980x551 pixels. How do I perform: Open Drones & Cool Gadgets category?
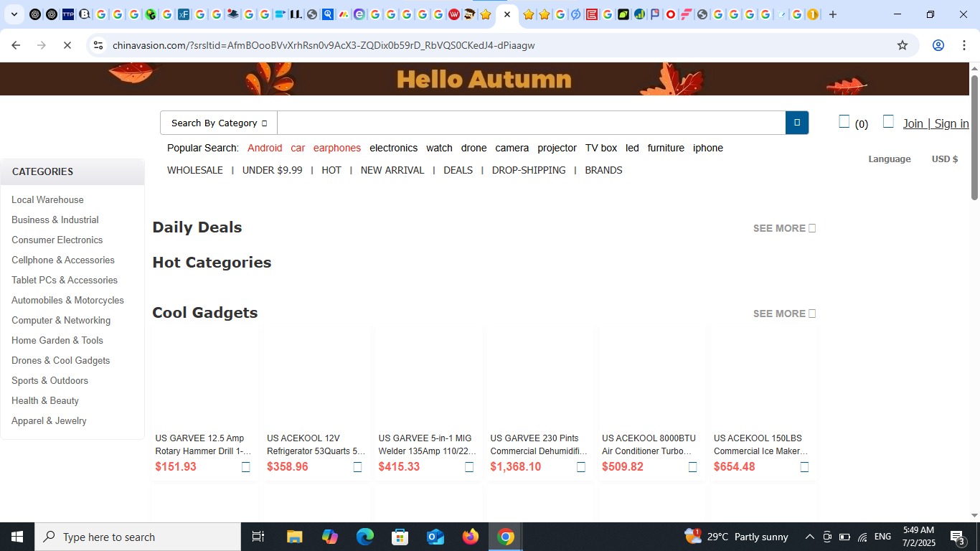(x=61, y=360)
